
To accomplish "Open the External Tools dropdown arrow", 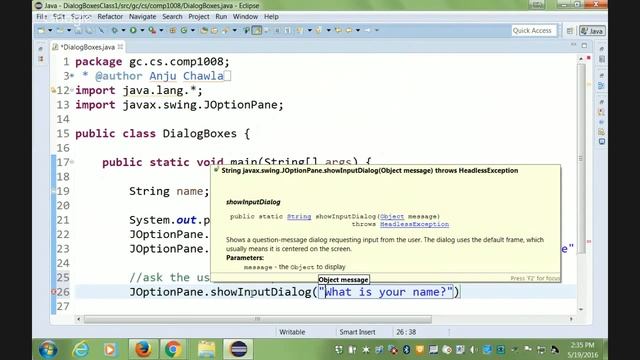I will click(161, 30).
